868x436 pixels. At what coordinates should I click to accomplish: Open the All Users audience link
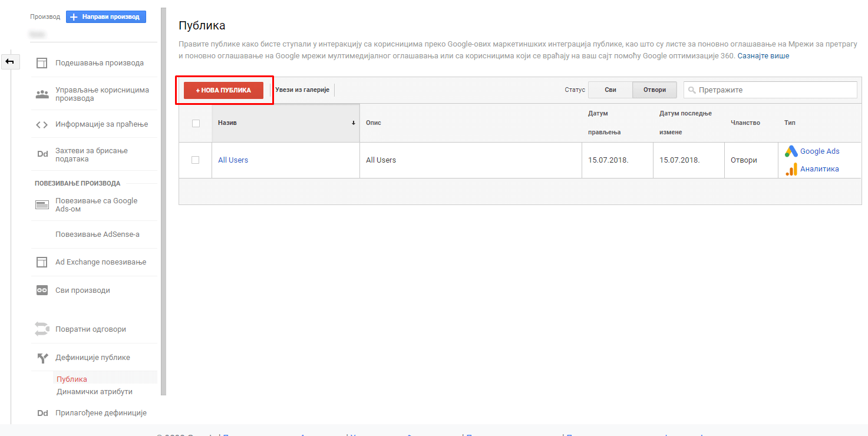233,160
